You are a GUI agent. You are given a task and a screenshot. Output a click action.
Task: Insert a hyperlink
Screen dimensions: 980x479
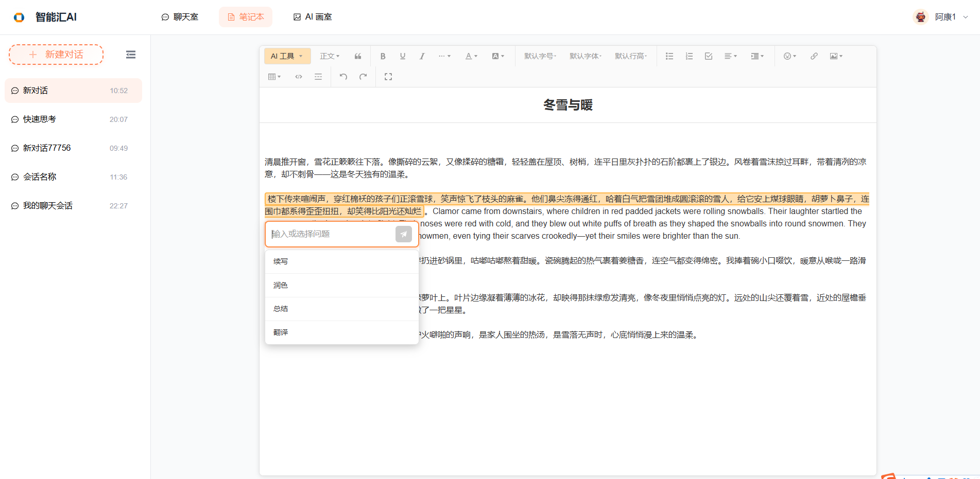[x=814, y=56]
